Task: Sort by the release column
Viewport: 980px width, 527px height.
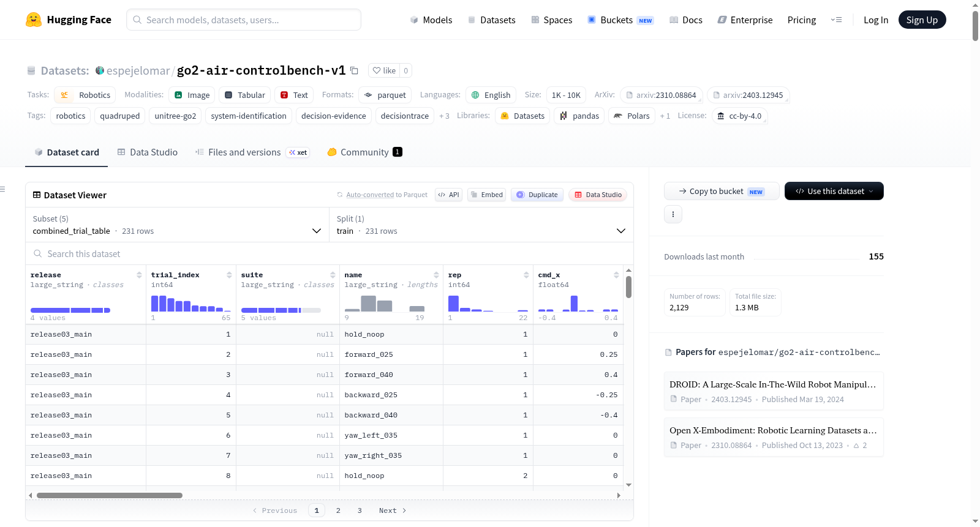Action: pyautogui.click(x=139, y=275)
